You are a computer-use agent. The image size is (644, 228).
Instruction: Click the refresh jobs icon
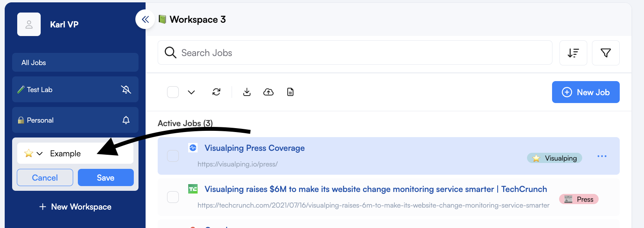click(x=216, y=92)
